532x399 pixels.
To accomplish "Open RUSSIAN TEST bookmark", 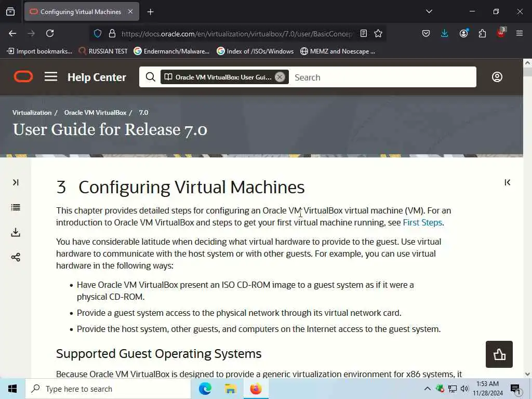I will [103, 51].
